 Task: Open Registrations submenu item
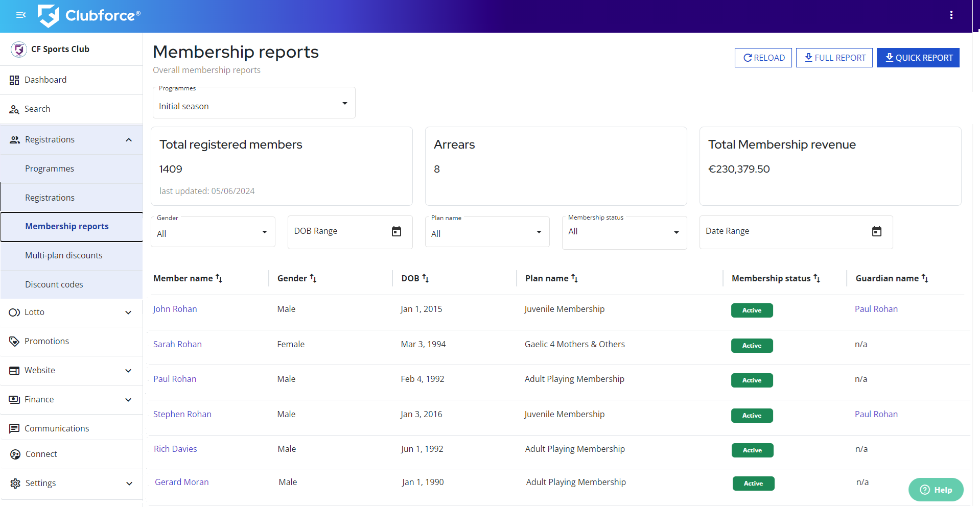click(72, 198)
